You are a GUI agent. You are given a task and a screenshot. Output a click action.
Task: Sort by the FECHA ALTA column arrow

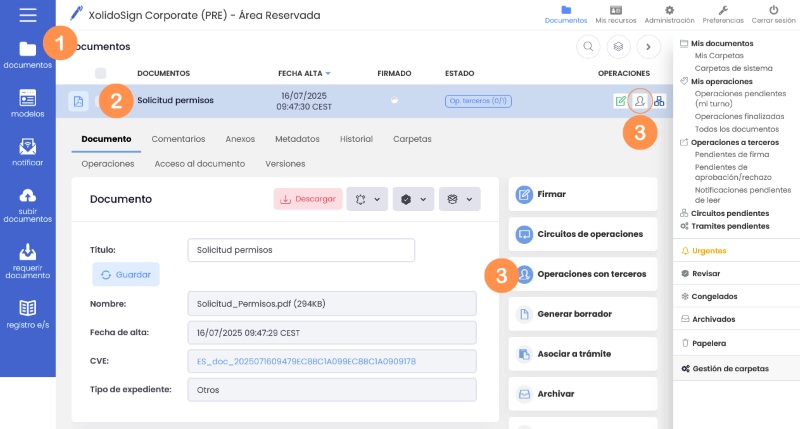tap(328, 73)
